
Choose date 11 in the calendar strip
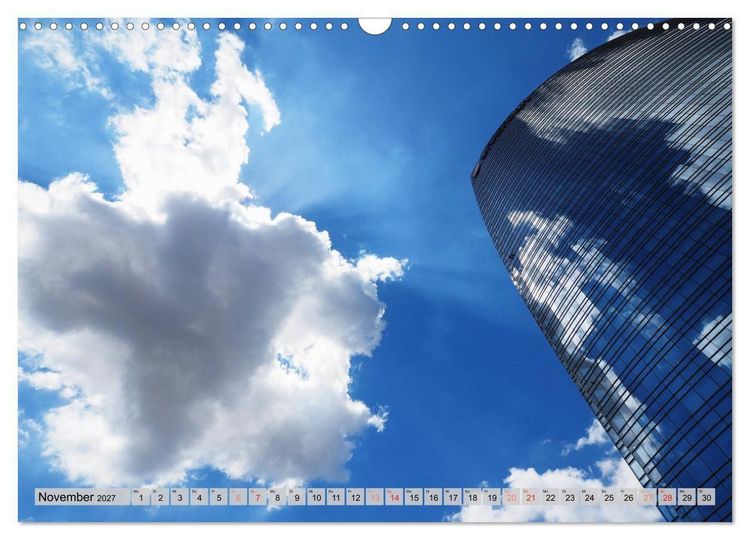click(x=336, y=497)
